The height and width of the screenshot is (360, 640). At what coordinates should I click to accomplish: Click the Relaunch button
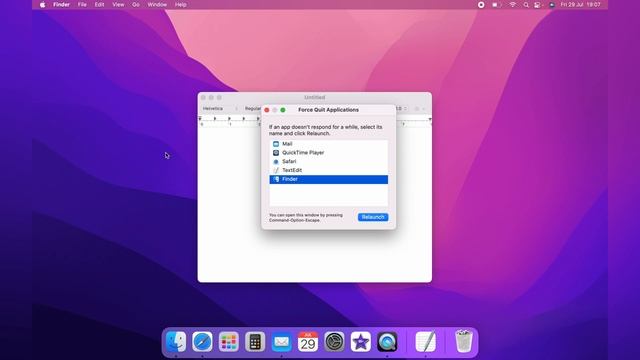[x=373, y=217]
